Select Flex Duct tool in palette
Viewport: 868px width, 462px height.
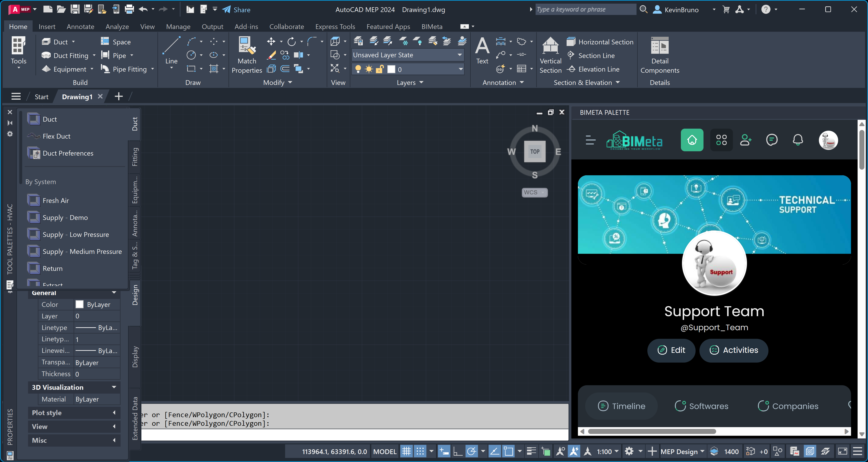[x=49, y=136]
